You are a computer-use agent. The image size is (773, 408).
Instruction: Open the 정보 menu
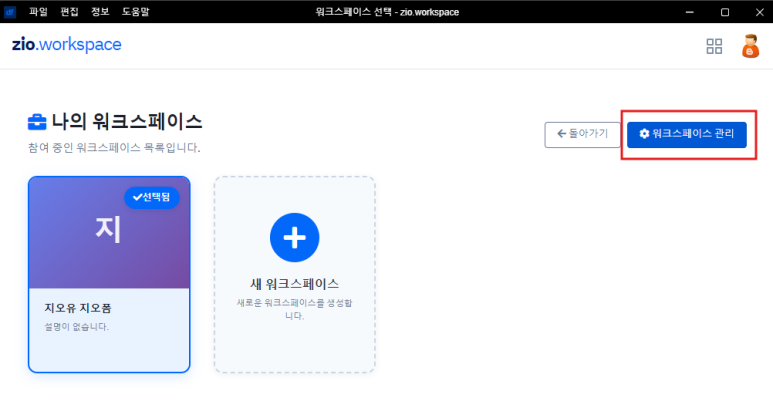point(100,12)
